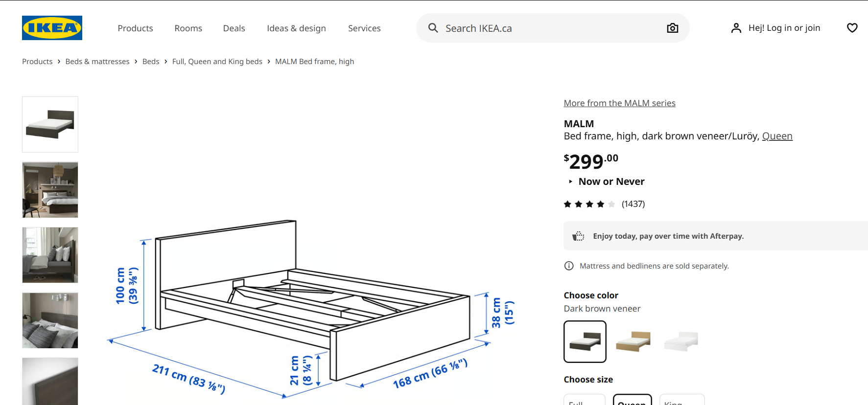
Task: Click Enjoy today, pay over time with Afterpay
Action: click(x=668, y=236)
